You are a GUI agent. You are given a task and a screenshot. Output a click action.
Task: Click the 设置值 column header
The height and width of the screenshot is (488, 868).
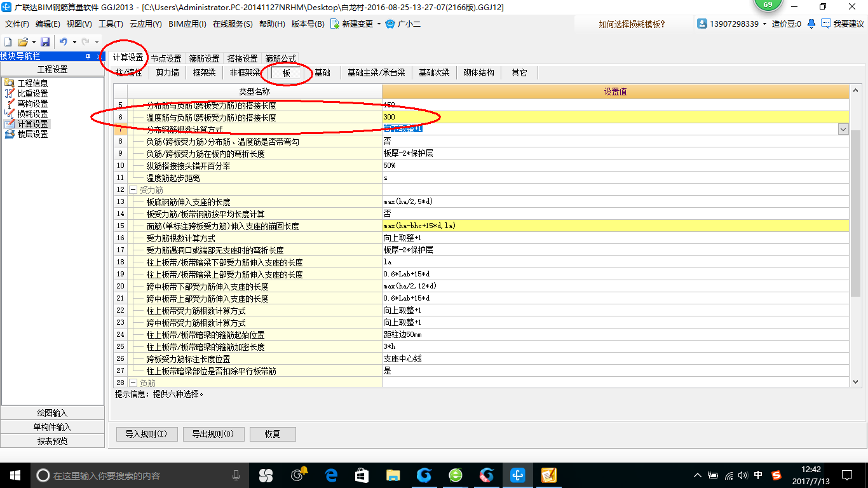click(615, 91)
